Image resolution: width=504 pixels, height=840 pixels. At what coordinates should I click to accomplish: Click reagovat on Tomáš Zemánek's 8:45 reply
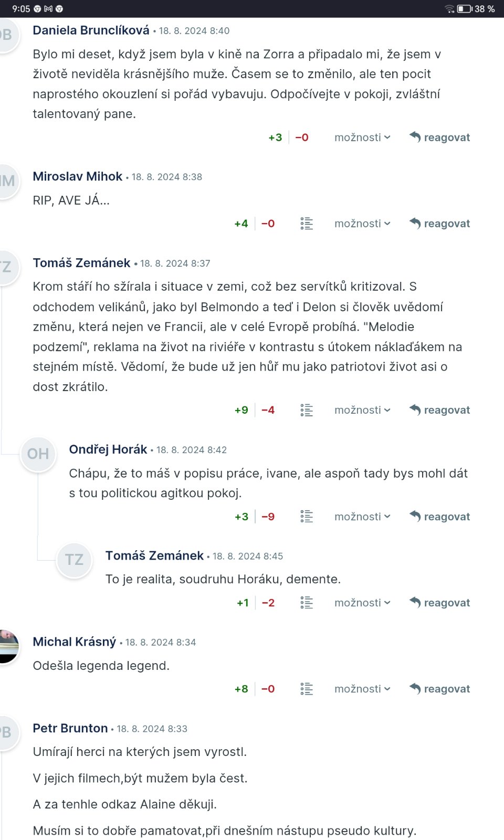pyautogui.click(x=440, y=603)
